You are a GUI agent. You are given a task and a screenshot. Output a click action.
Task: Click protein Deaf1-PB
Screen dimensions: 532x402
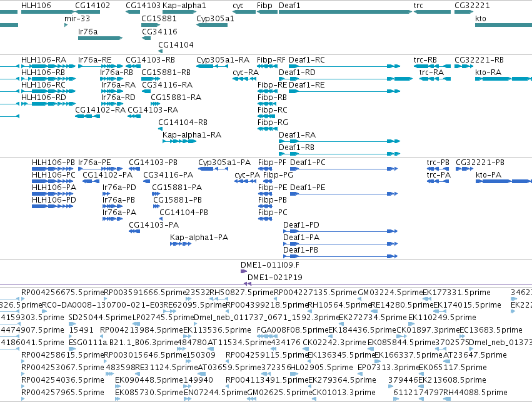click(x=340, y=256)
